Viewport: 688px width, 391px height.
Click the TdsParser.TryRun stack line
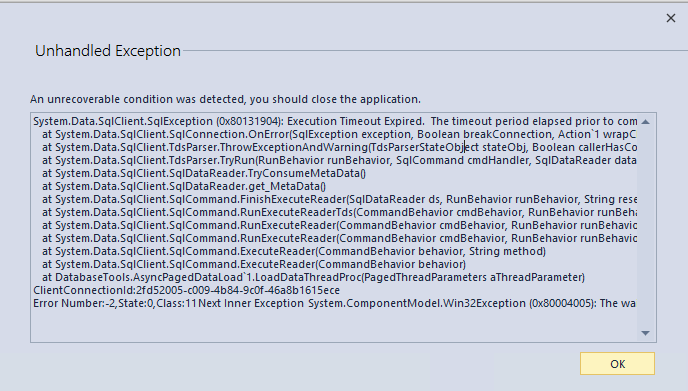(x=339, y=160)
